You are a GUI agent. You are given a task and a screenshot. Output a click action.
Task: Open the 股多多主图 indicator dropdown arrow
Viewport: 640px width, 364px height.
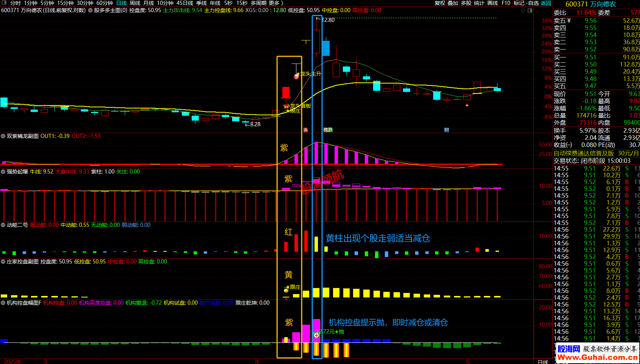click(x=90, y=10)
